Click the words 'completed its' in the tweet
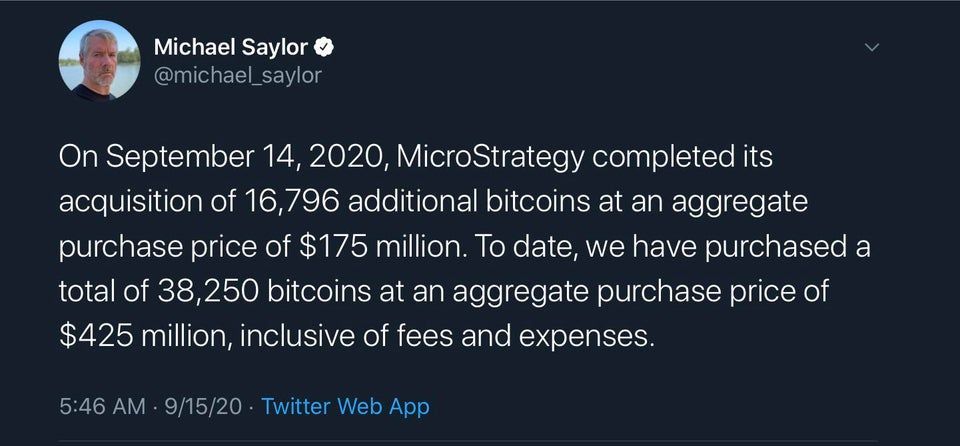Viewport: 960px width, 446px height. [x=682, y=159]
